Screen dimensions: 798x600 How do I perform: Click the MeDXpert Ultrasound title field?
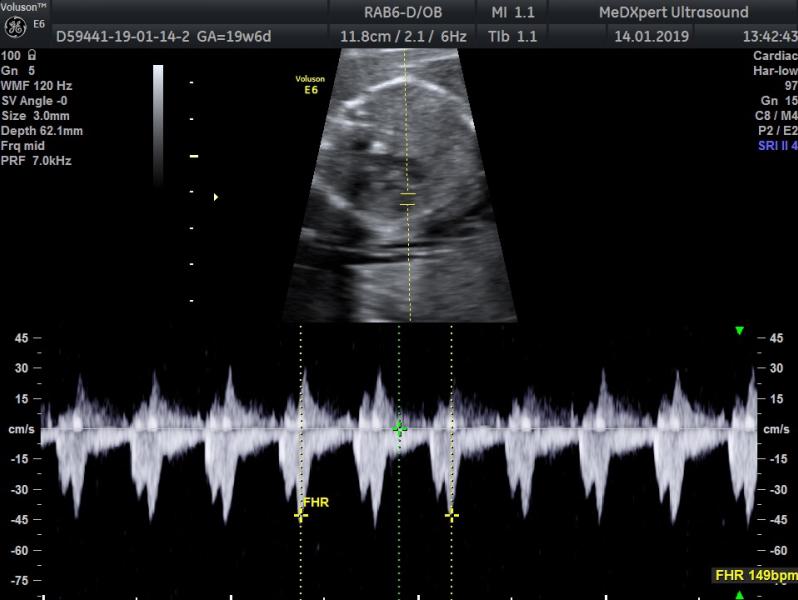pyautogui.click(x=673, y=12)
